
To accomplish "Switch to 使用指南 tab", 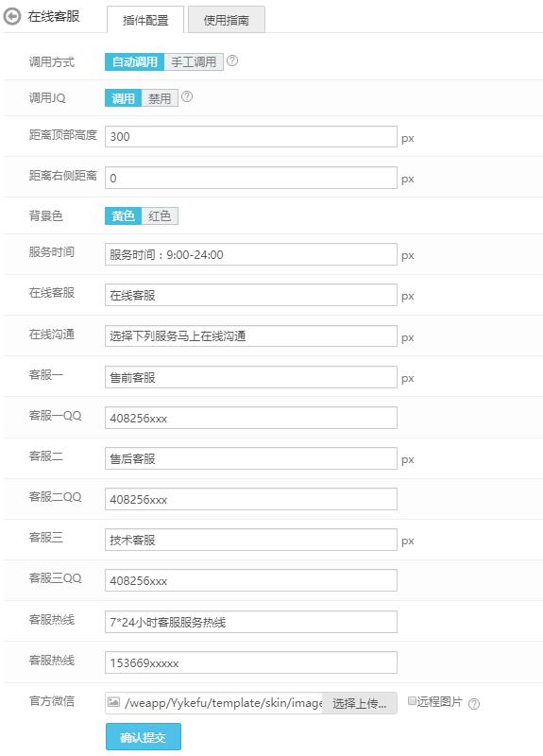I will pos(227,20).
